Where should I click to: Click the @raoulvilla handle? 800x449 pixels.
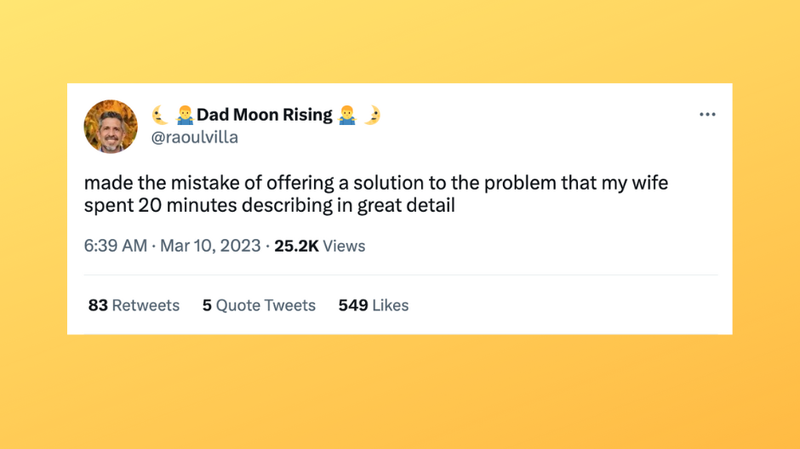click(194, 137)
